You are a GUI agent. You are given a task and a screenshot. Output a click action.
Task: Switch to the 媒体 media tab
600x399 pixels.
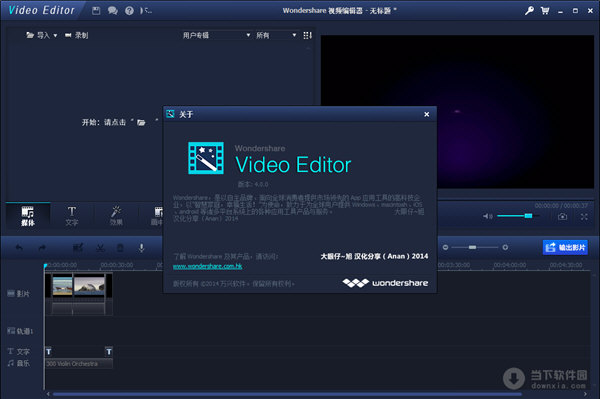click(28, 215)
